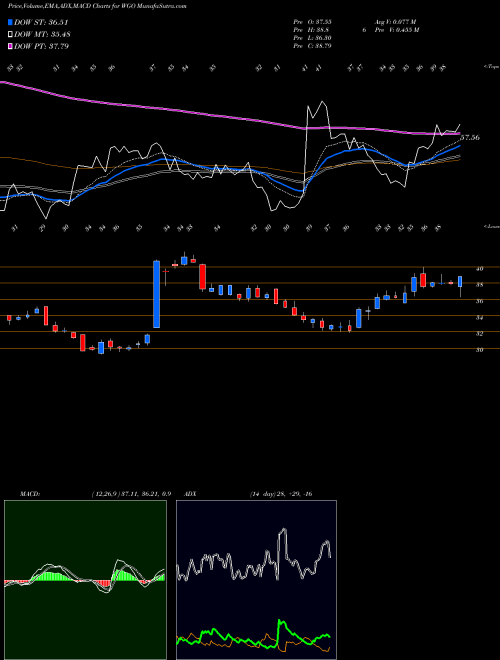Viewport: 500px width, 660px height.
Task: Click the blue DOW ST legend swatch
Action: 10,22
